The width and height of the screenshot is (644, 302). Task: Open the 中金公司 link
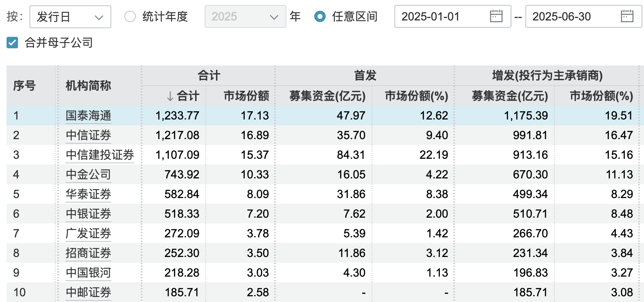pos(88,175)
